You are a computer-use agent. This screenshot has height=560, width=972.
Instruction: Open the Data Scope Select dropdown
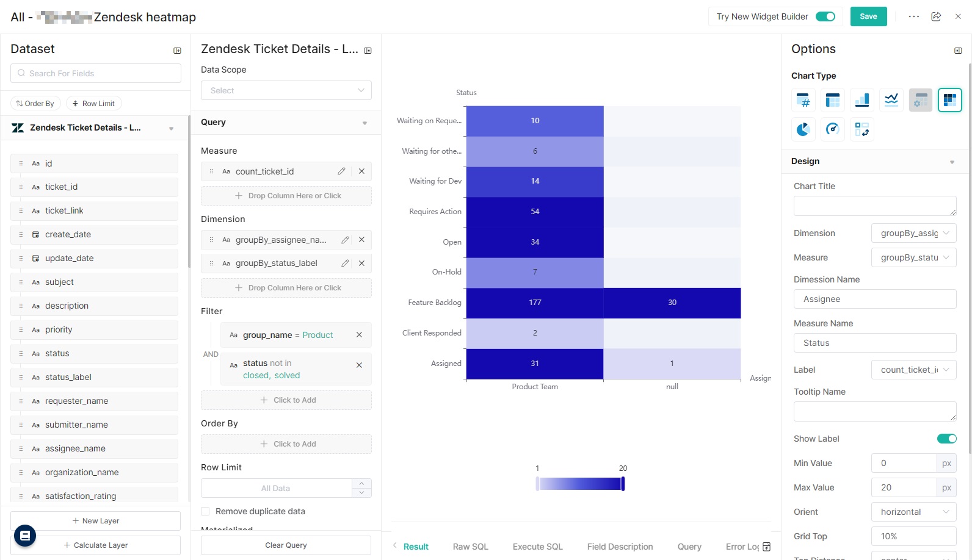(x=286, y=90)
